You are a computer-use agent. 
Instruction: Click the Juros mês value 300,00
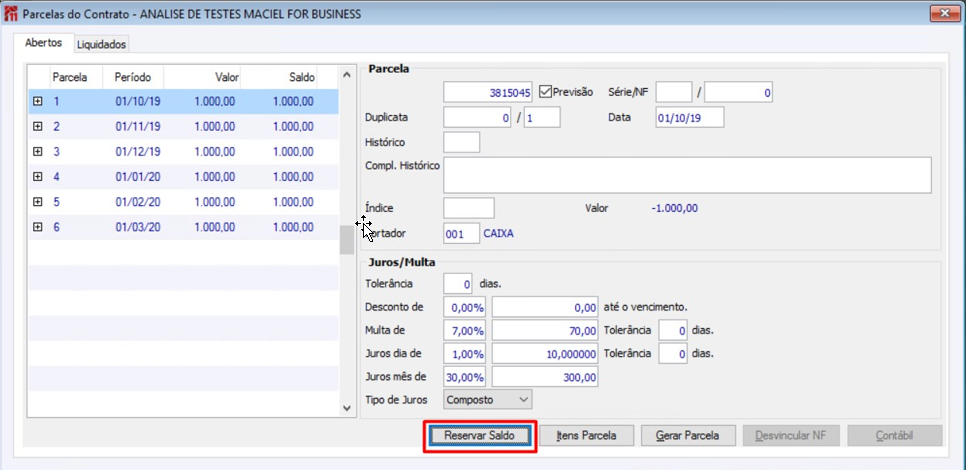(x=545, y=377)
